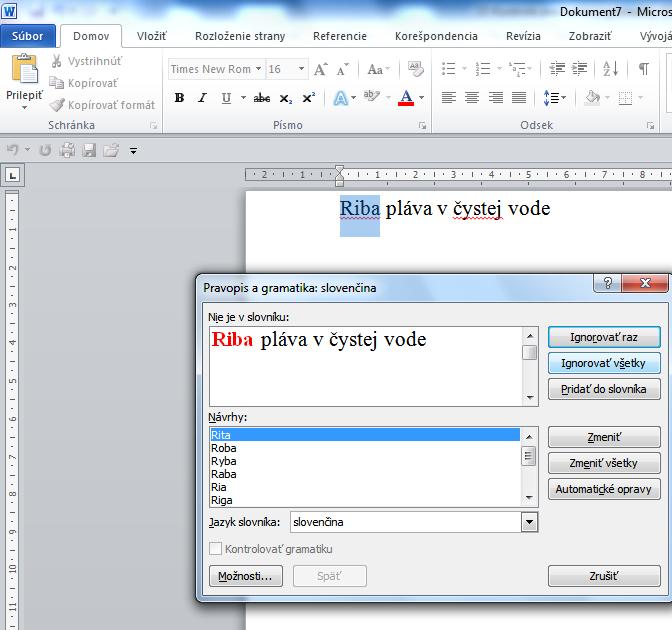The image size is (672, 630).
Task: Click the Shrink Font icon
Action: coord(342,69)
